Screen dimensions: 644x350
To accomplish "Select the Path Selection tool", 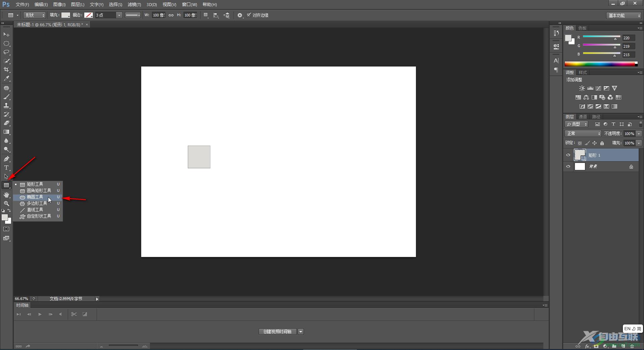I will [6, 176].
